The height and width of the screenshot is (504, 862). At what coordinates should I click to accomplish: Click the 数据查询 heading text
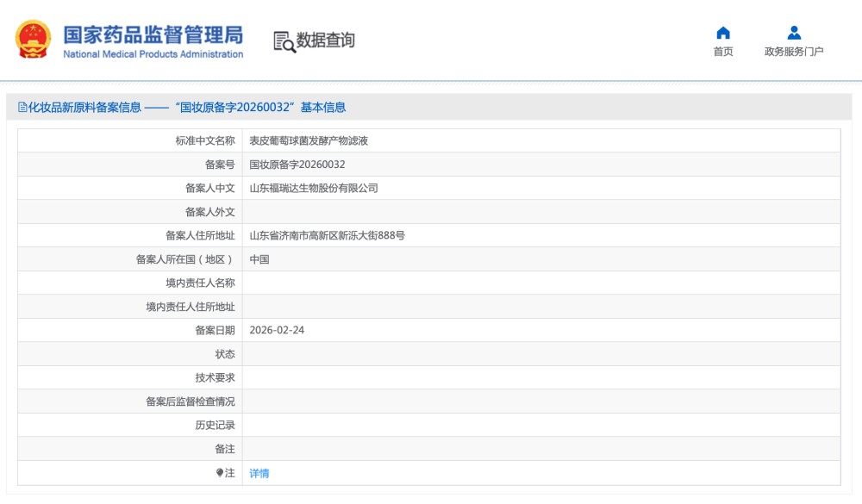[325, 40]
